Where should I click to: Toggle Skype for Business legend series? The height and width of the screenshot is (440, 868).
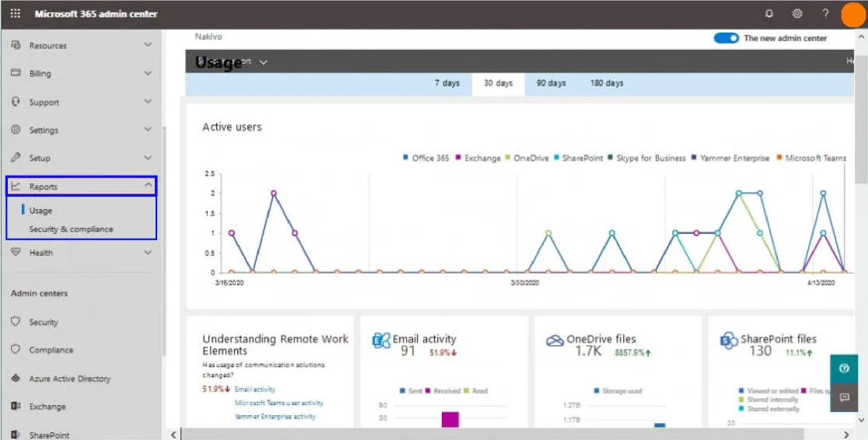pos(646,159)
